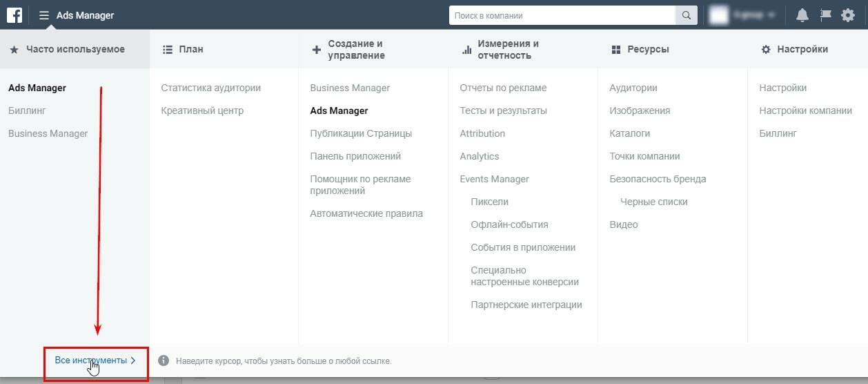The height and width of the screenshot is (384, 868).
Task: Open the account name dropdown
Action: tap(755, 15)
